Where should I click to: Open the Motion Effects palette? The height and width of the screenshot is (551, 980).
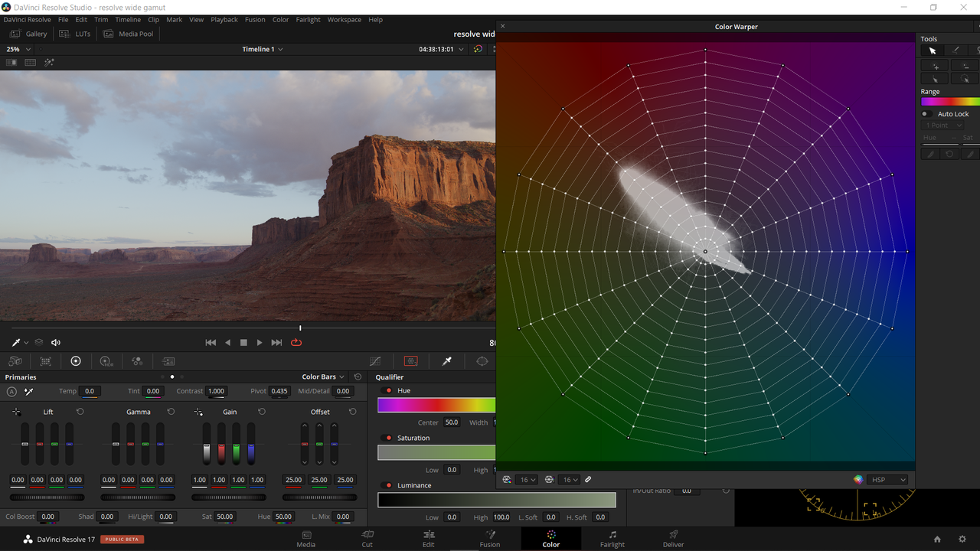click(x=168, y=361)
